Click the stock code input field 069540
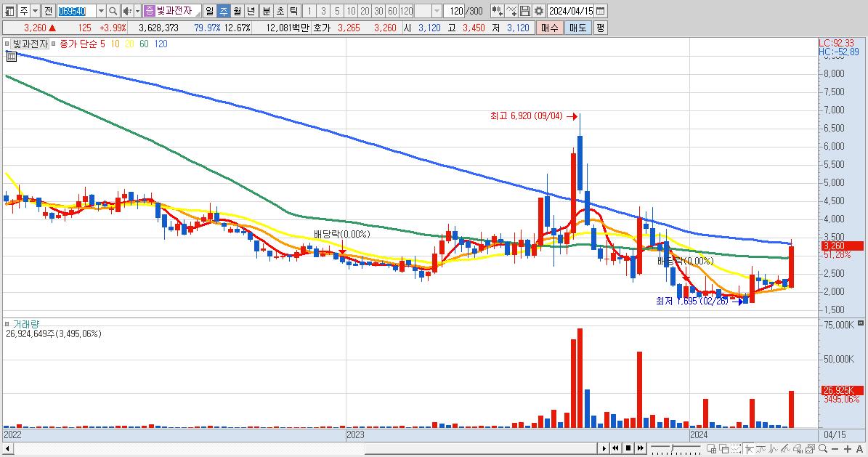868x457 pixels. 77,10
